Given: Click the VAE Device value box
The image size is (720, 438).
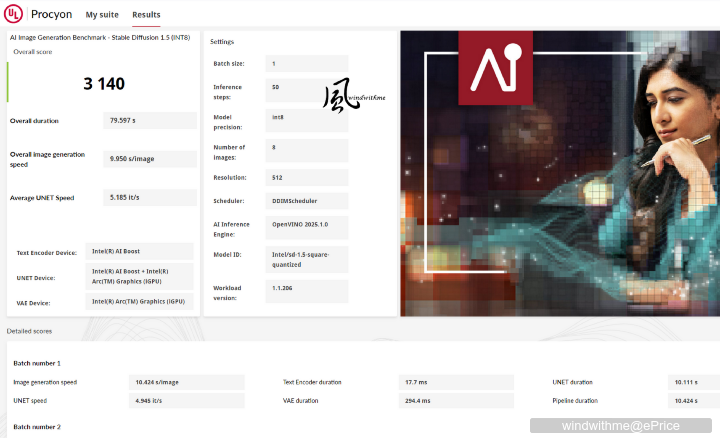Looking at the screenshot, I should (139, 301).
